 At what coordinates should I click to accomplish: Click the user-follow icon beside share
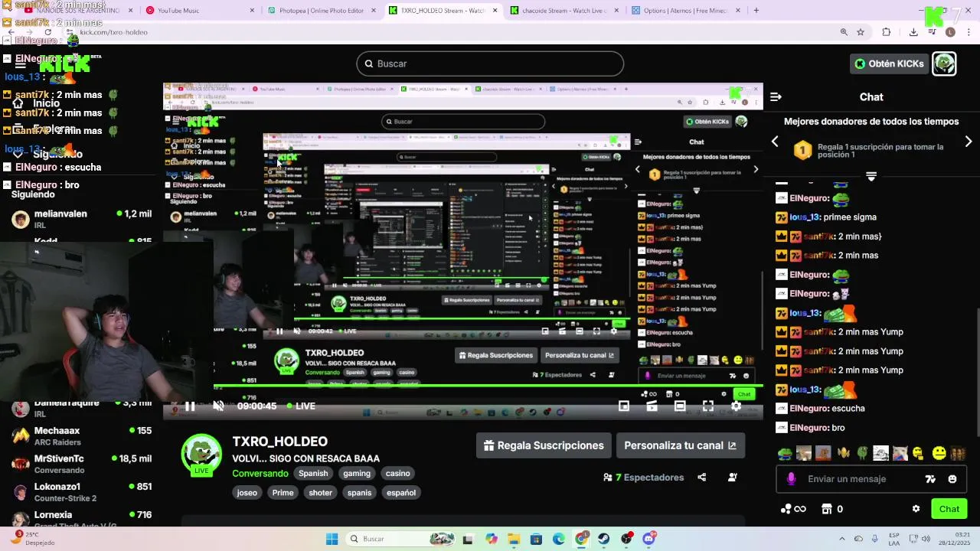pos(733,478)
